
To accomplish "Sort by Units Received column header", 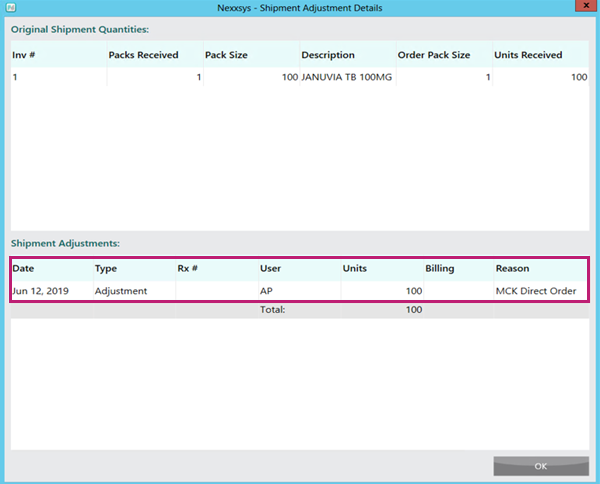I will [x=528, y=55].
